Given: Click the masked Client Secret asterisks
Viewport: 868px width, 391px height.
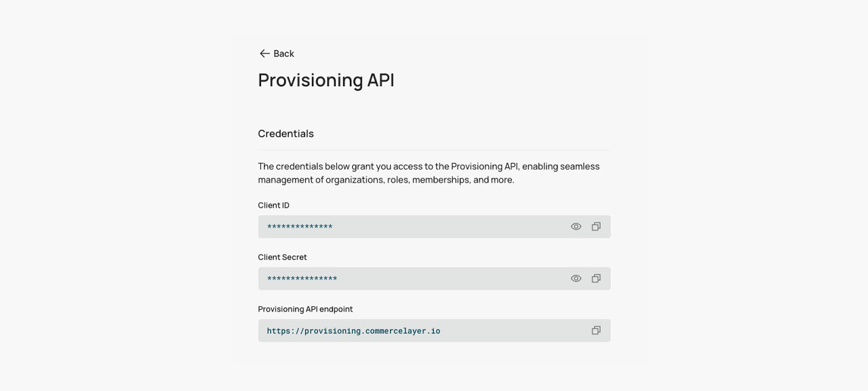Looking at the screenshot, I should tap(302, 279).
